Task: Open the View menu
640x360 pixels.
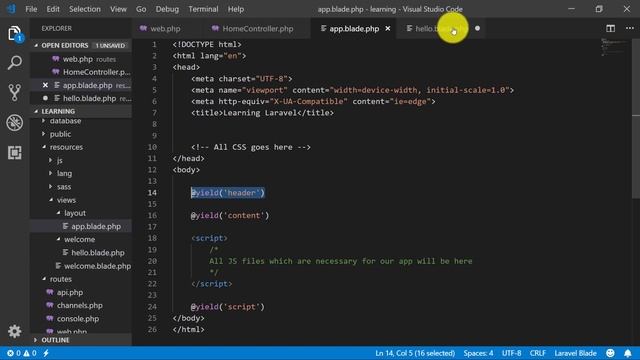Action: point(118,9)
